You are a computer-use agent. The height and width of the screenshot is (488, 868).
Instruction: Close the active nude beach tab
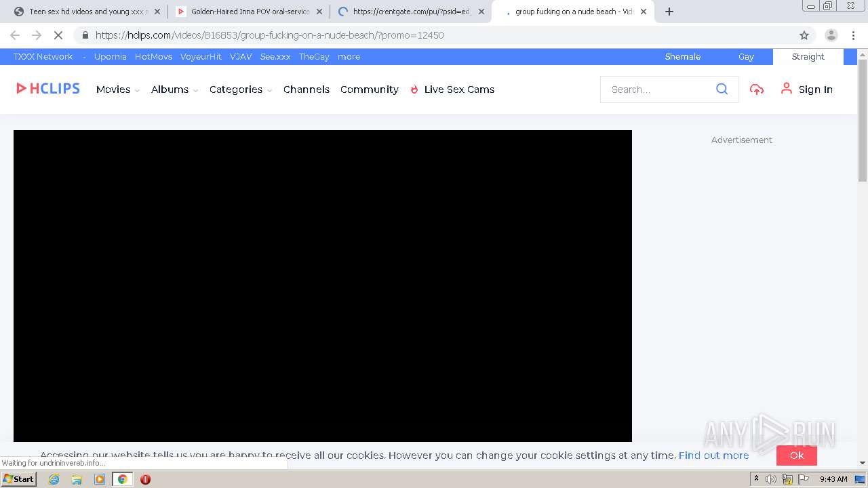[x=644, y=12]
